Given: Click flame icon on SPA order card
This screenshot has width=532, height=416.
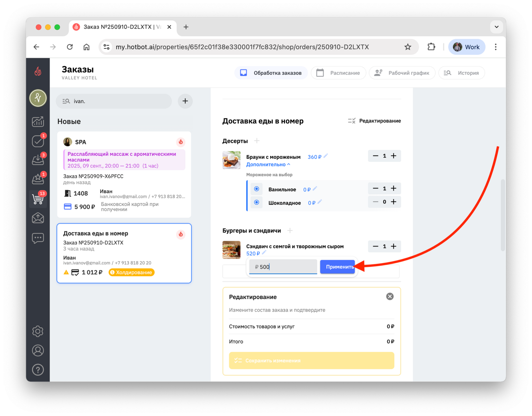Looking at the screenshot, I should click(x=181, y=142).
